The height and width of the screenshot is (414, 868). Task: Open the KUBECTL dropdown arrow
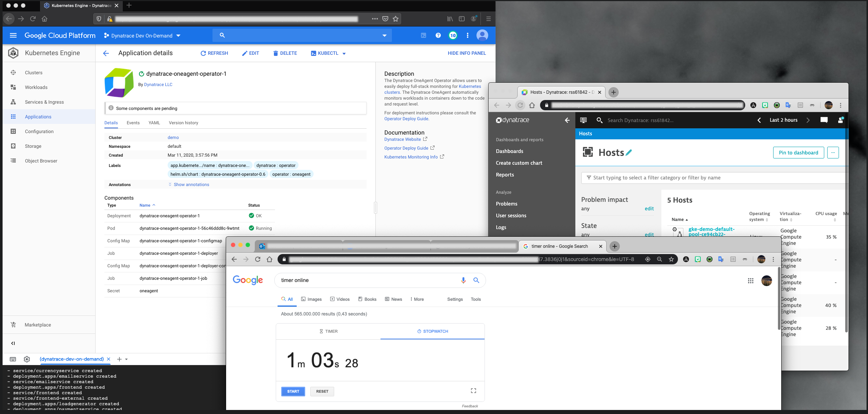coord(344,53)
